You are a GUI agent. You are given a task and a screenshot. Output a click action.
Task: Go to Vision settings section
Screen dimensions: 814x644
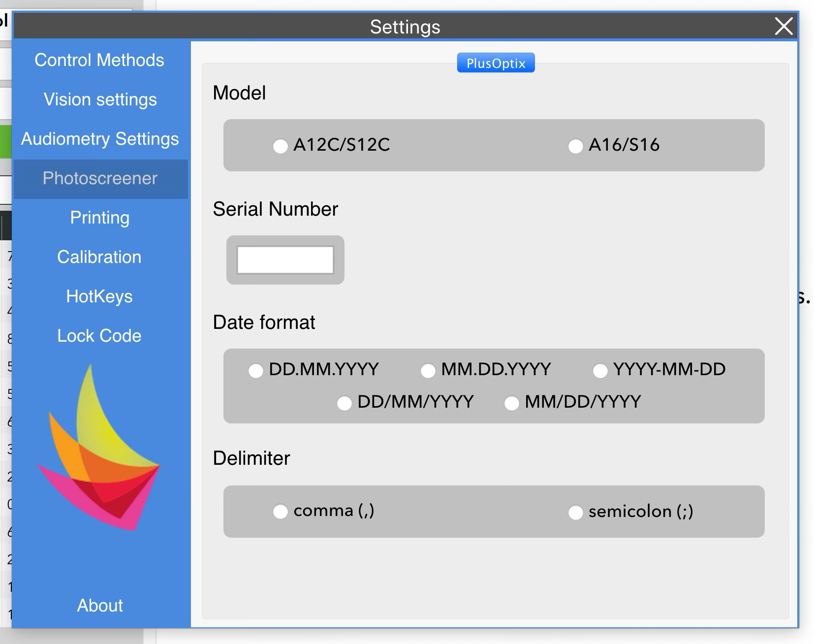tap(100, 99)
